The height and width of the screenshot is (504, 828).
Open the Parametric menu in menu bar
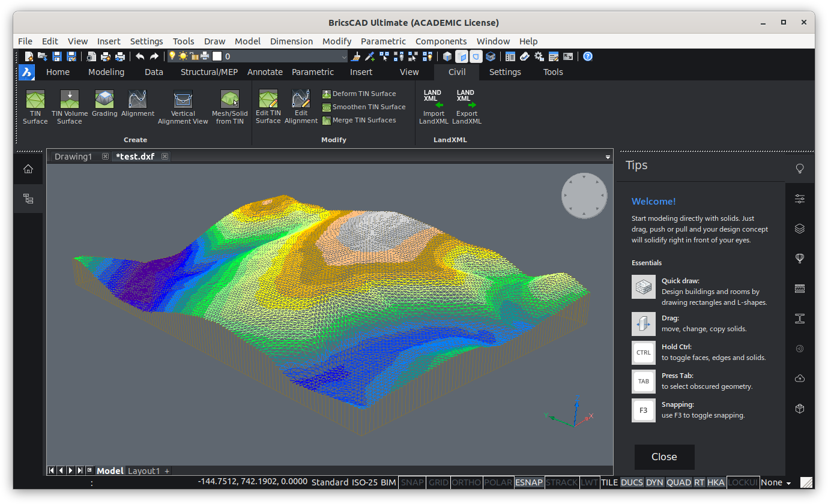pyautogui.click(x=383, y=41)
